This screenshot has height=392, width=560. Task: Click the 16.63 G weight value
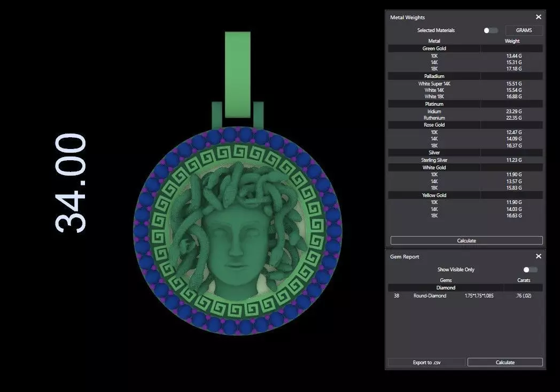(514, 216)
